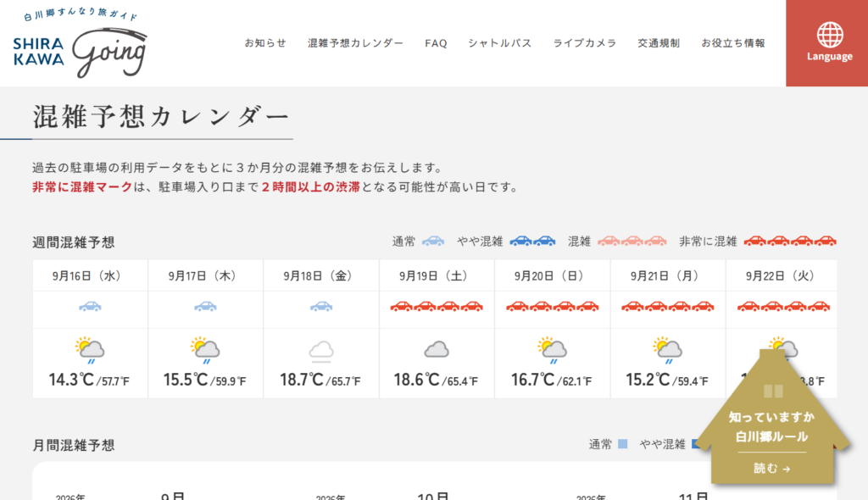
Task: Click the やや混雑 two blue cars legend icon
Action: point(532,241)
